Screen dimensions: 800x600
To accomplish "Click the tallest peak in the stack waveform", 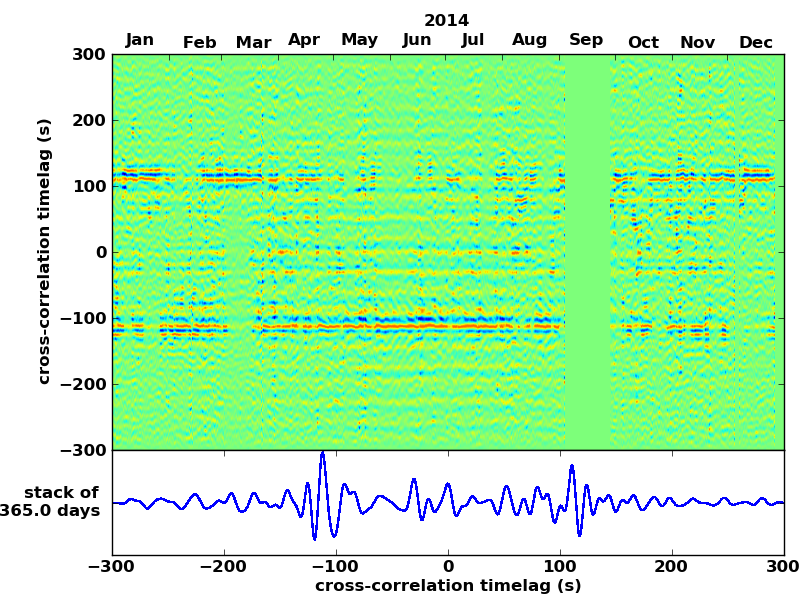I will click(x=322, y=455).
